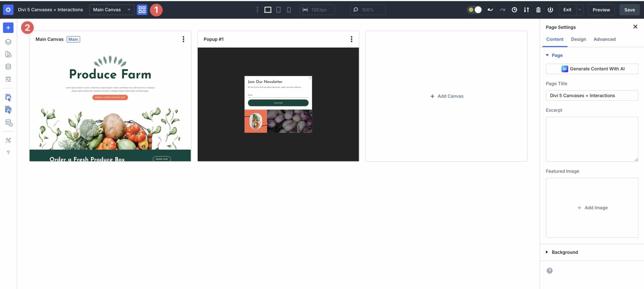The height and width of the screenshot is (289, 644).
Task: Open the help question mark icon
Action: [x=8, y=152]
